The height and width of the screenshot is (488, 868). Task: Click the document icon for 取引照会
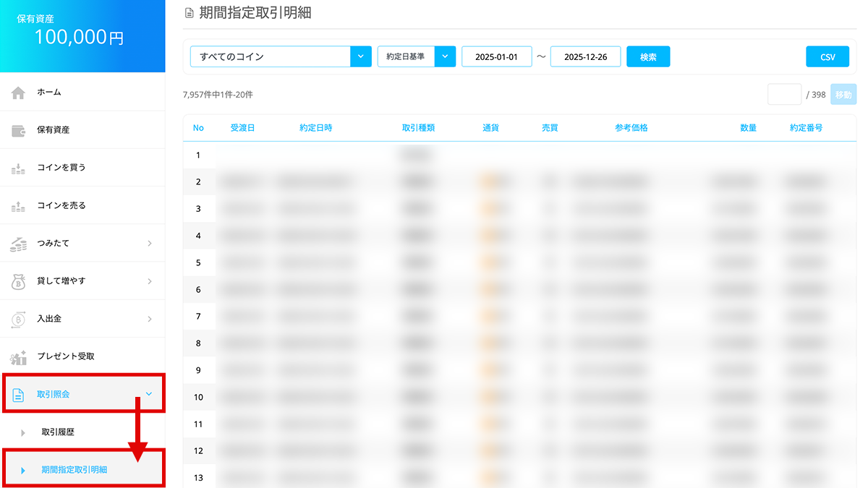coord(19,395)
